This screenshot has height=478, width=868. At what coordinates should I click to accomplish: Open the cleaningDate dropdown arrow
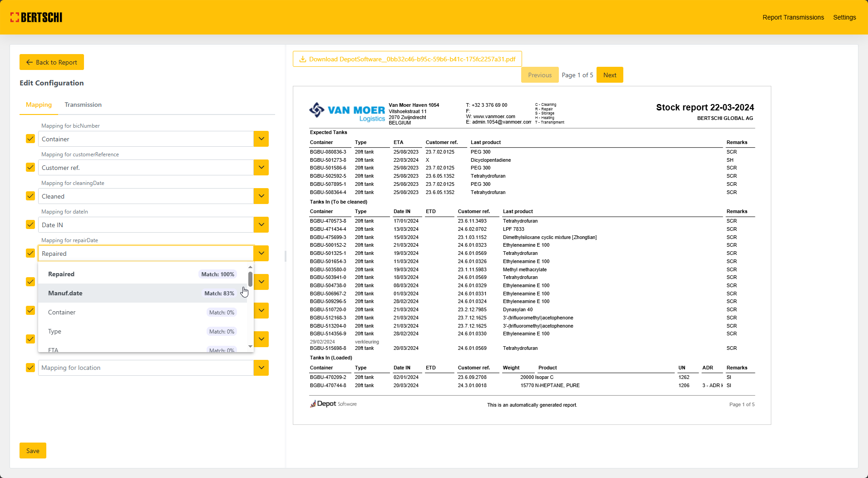[x=261, y=196]
